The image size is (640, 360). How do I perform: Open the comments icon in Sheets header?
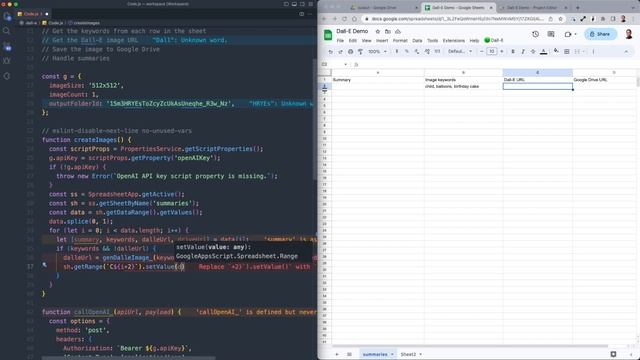point(551,34)
